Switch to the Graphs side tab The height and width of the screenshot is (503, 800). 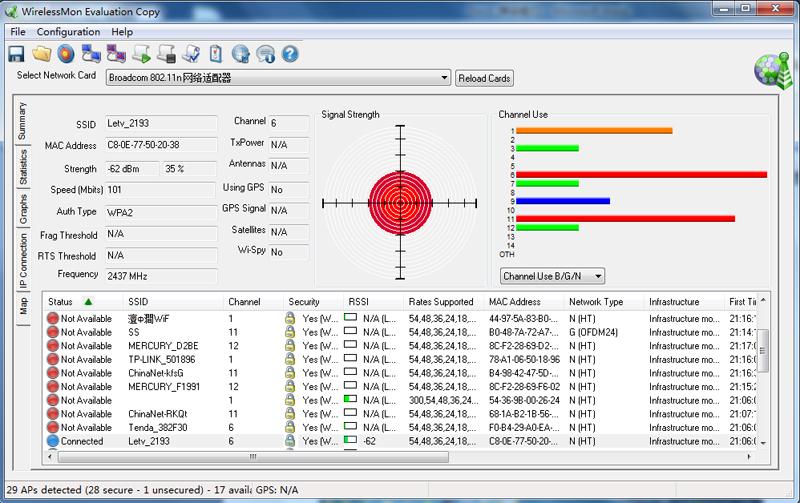click(23, 208)
